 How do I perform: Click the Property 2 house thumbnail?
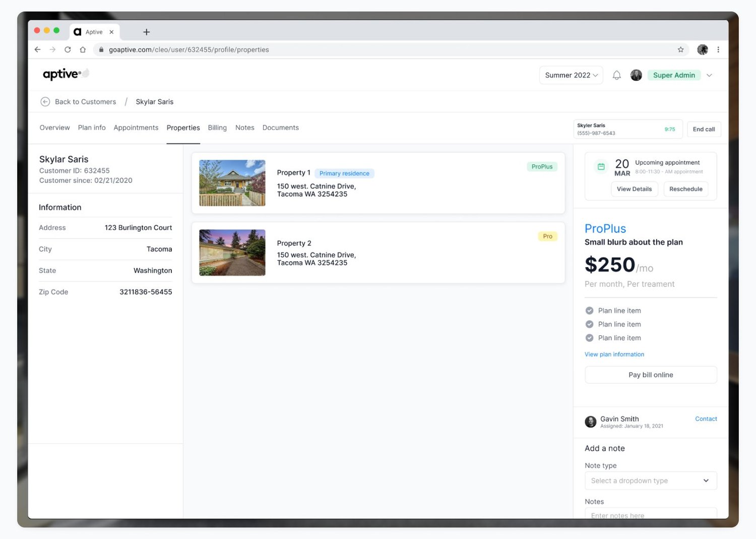pos(232,253)
